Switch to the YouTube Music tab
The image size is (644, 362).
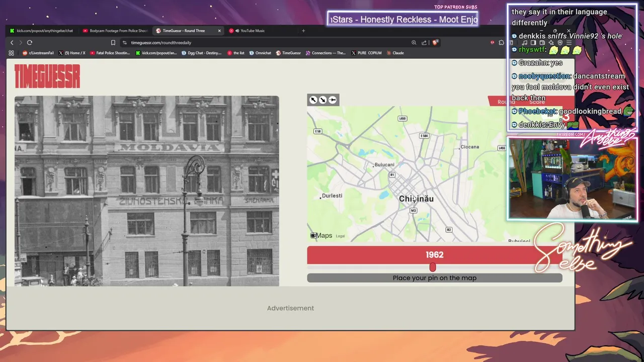point(249,31)
